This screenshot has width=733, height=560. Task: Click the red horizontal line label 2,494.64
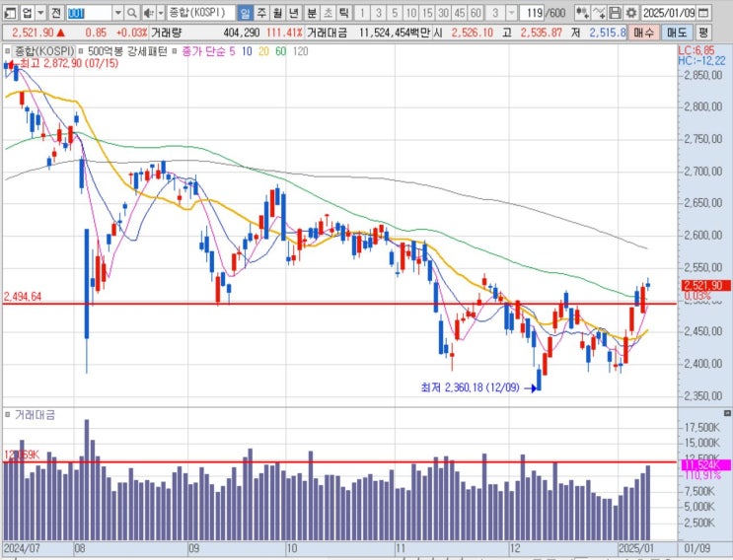[x=23, y=297]
